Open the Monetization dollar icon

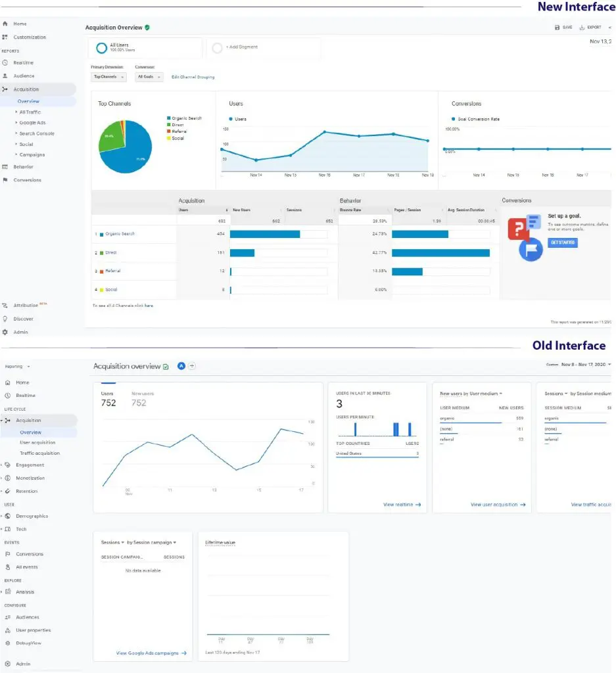[x=8, y=478]
